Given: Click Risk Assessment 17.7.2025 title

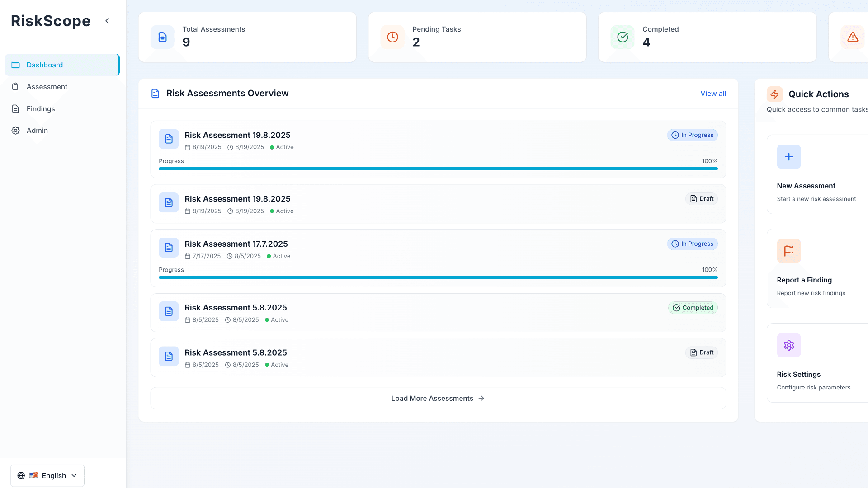Looking at the screenshot, I should point(236,244).
